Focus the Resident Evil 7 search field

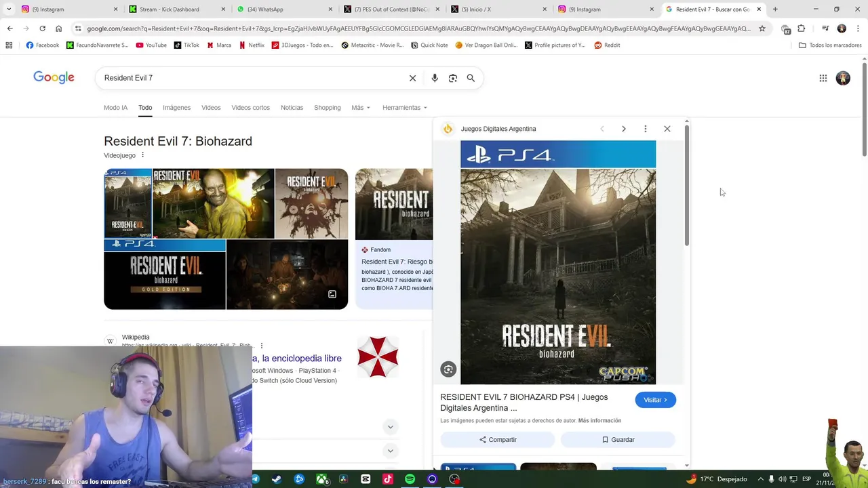pos(251,78)
